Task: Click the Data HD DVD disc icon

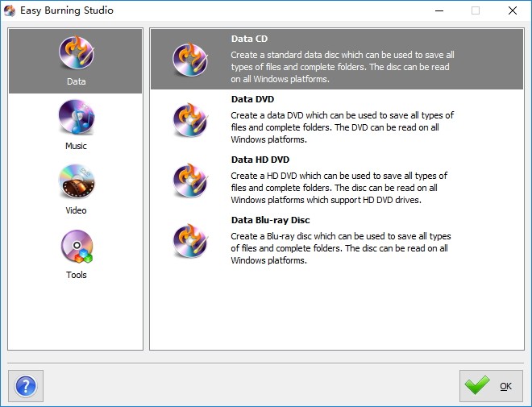Action: click(190, 181)
